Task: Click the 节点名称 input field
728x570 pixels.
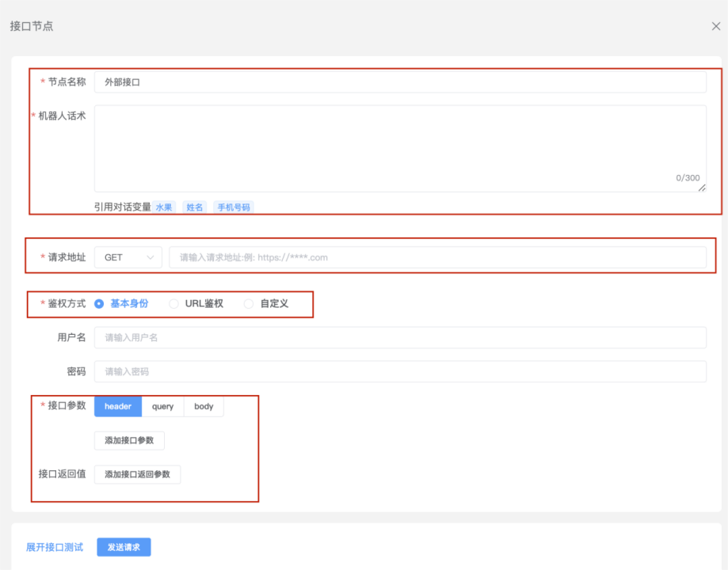Action: point(399,82)
